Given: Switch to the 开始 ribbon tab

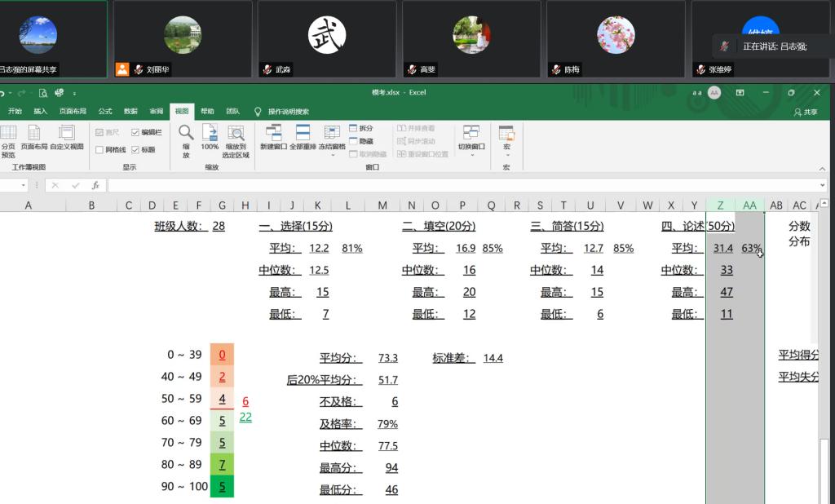Looking at the screenshot, I should [x=14, y=111].
